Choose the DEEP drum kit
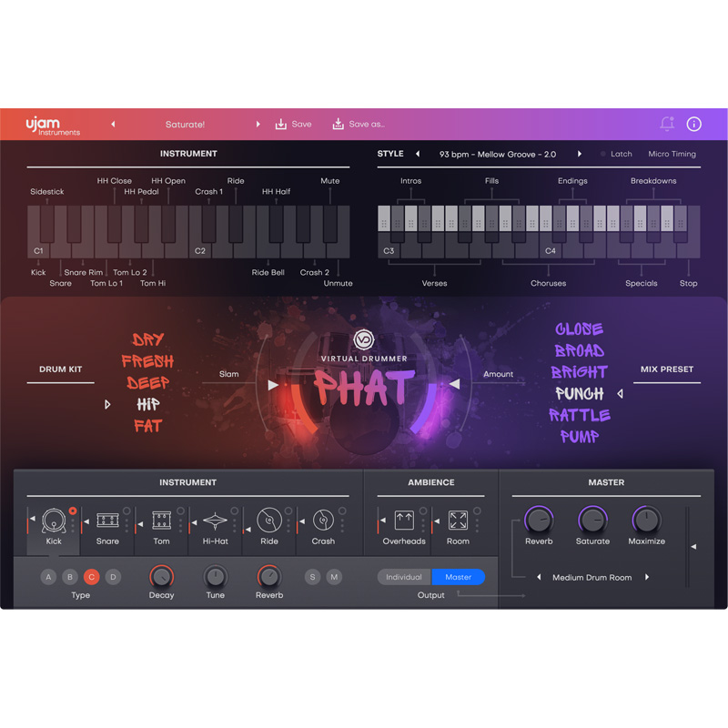Viewport: 728px width, 728px height. coord(147,382)
